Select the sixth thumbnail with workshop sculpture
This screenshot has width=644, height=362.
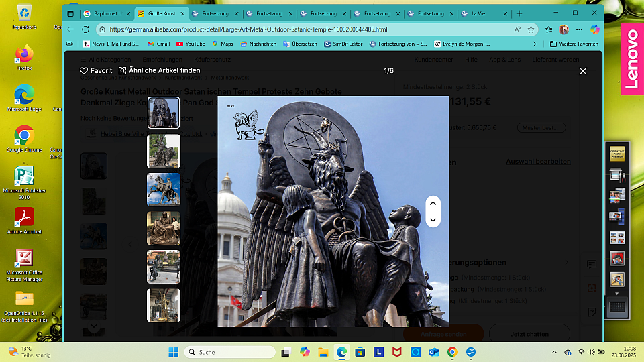(x=164, y=306)
